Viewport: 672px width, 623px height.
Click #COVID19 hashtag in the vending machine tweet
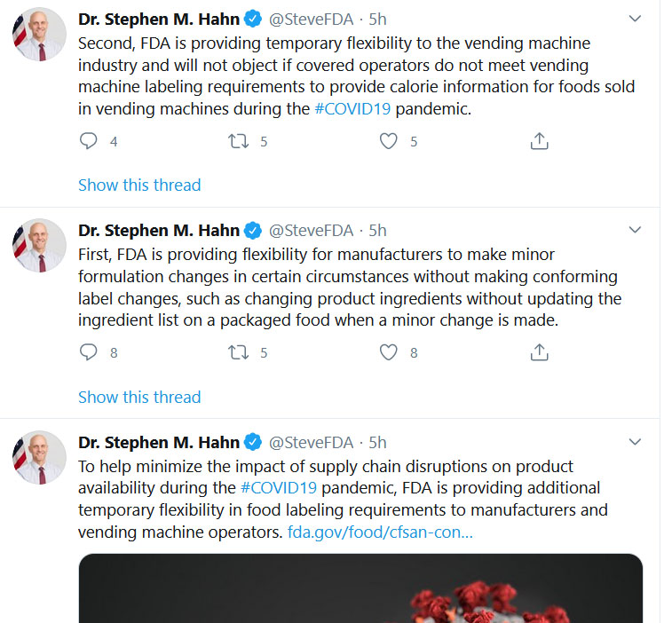coord(352,109)
